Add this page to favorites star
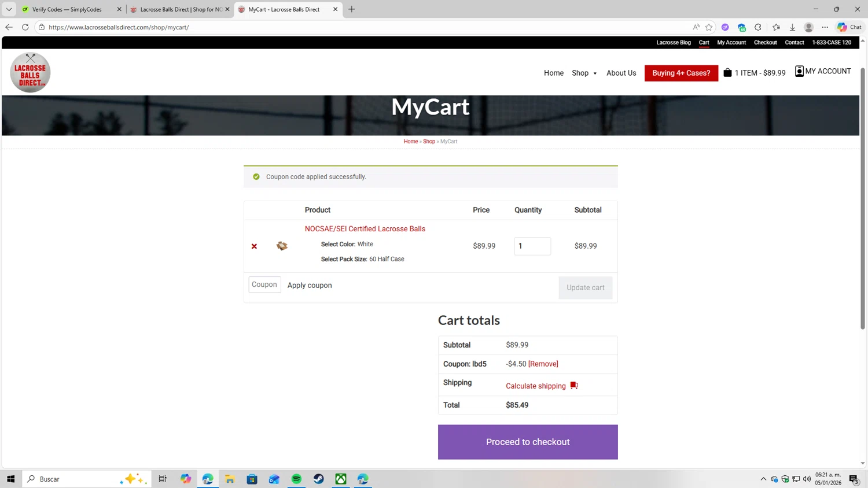This screenshot has width=868, height=488. (709, 27)
